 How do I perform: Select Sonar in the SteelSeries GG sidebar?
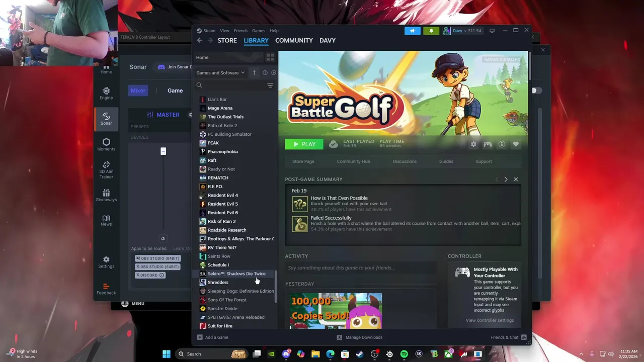(x=106, y=119)
